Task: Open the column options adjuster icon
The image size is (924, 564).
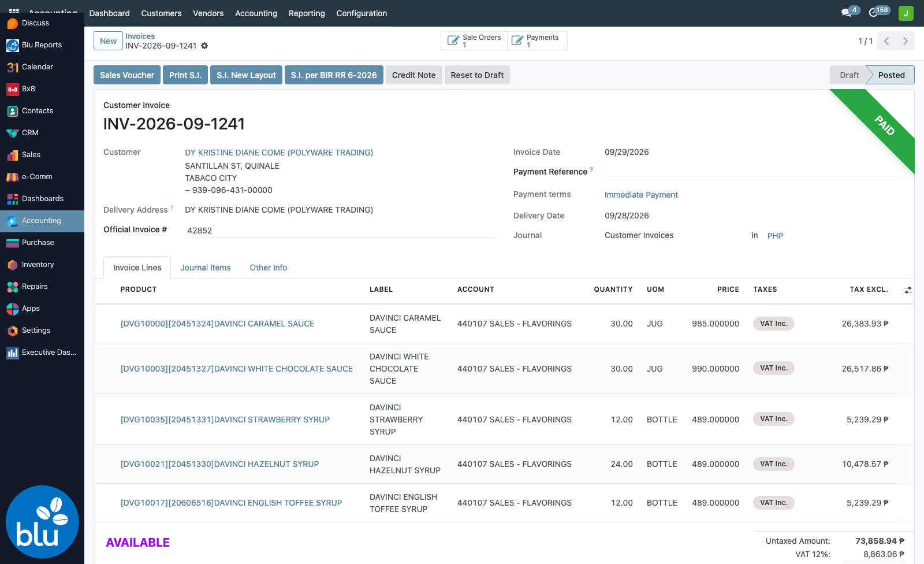Action: point(908,290)
